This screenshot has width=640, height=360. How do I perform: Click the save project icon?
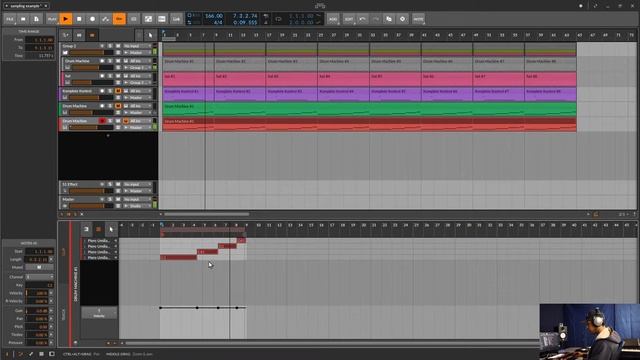[23, 19]
